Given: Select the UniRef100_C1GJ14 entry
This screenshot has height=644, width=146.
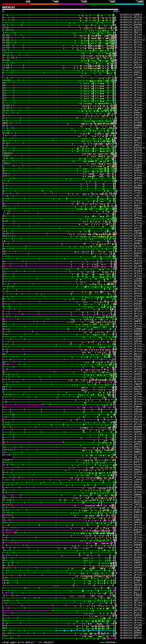Looking at the screenshot, I should [x=131, y=70].
